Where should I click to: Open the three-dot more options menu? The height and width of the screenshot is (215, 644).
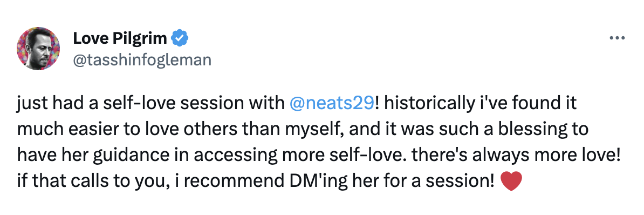pyautogui.click(x=617, y=38)
